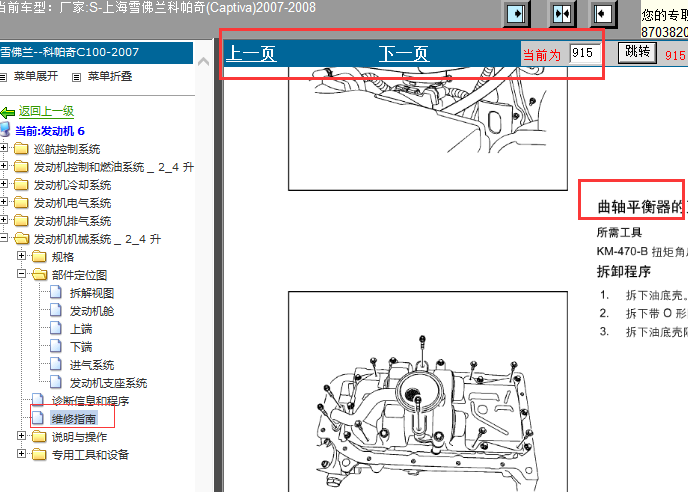Click the 上端 page icon
The image size is (688, 492).
(56, 328)
